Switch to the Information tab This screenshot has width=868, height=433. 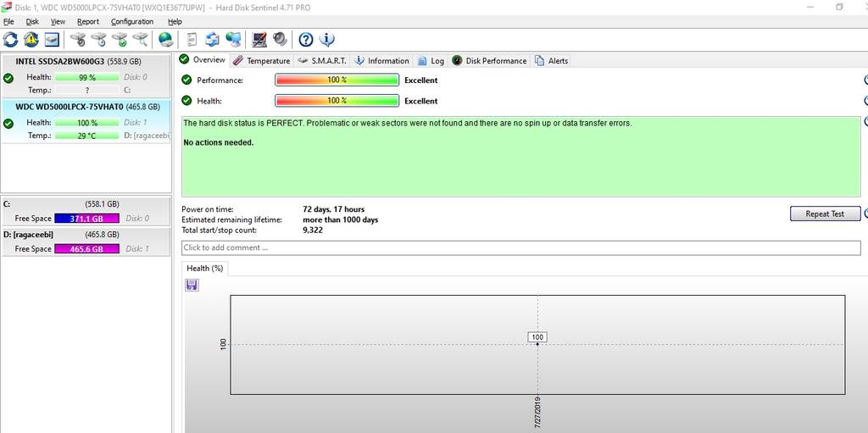[x=382, y=60]
